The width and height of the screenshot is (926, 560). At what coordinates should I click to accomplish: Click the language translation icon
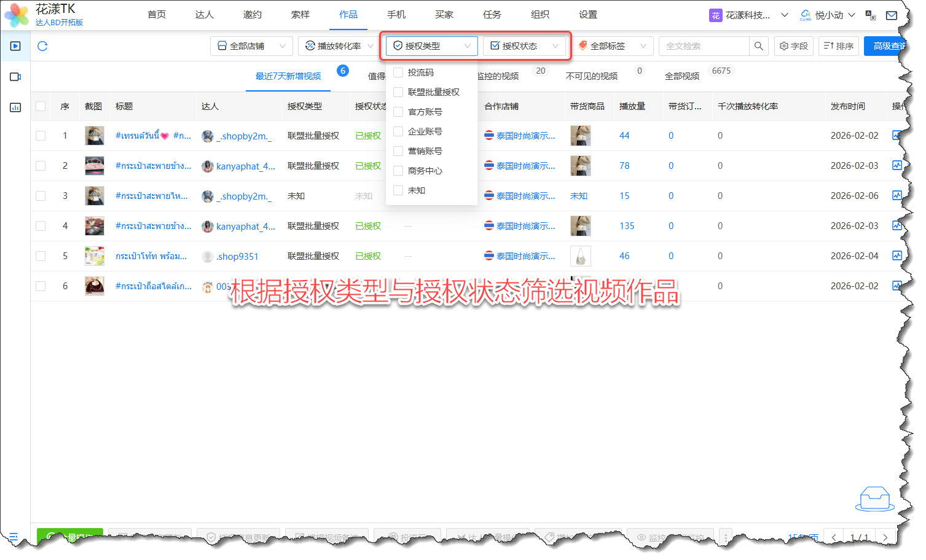click(870, 15)
